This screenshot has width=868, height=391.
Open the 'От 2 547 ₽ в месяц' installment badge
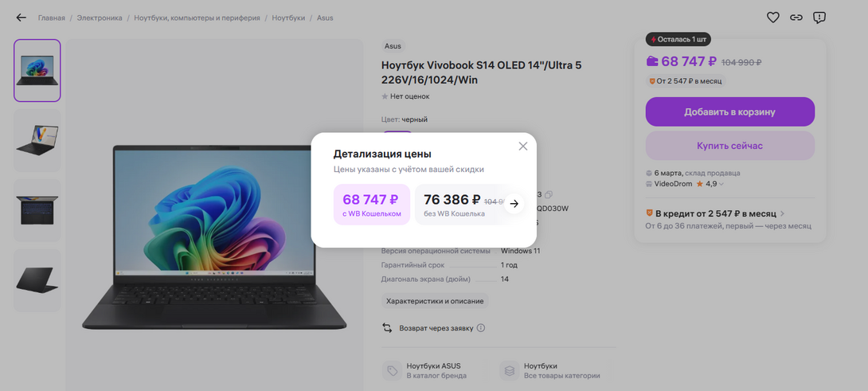point(686,81)
